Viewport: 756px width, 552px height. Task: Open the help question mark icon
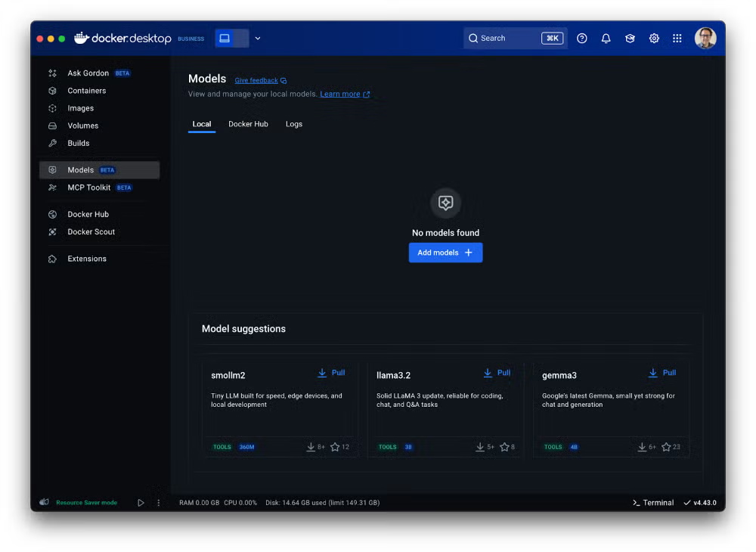(x=582, y=38)
